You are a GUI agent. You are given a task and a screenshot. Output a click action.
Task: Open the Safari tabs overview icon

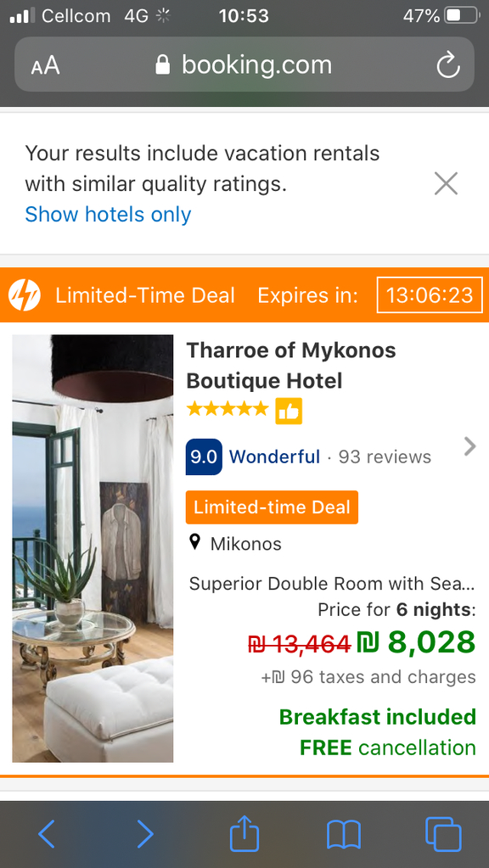(x=443, y=834)
